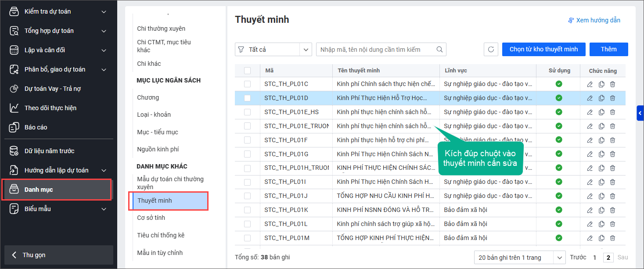Open the records-per-page dropdown
644x269 pixels.
pyautogui.click(x=520, y=258)
